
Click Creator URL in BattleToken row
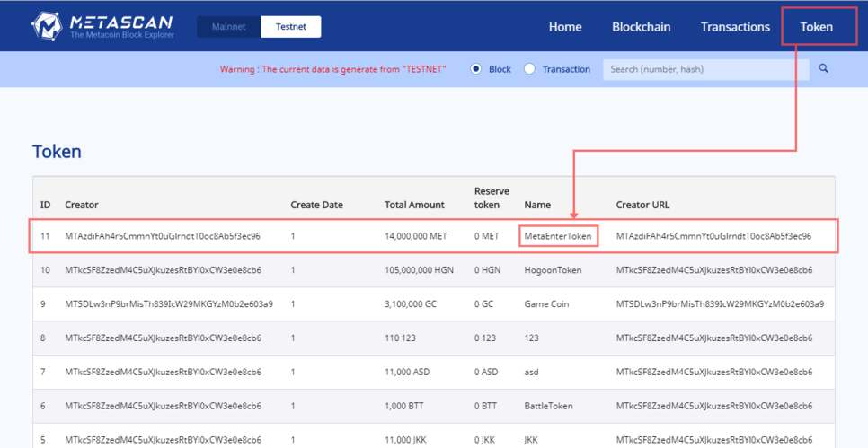click(x=714, y=406)
